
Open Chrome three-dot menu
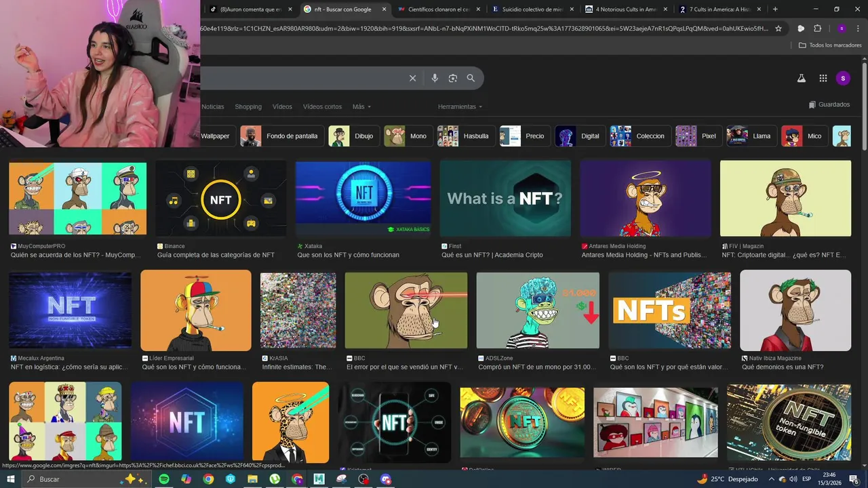[x=857, y=28]
